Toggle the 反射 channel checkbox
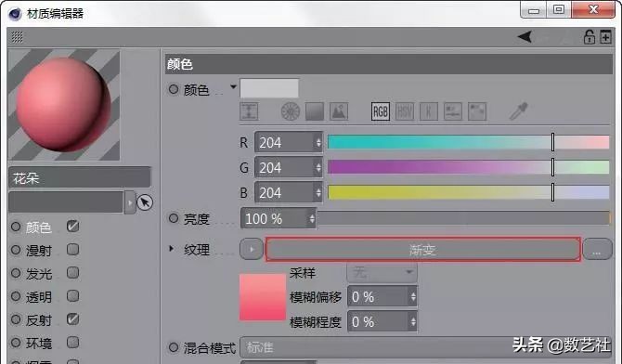Image resolution: width=622 pixels, height=364 pixels. [x=73, y=319]
